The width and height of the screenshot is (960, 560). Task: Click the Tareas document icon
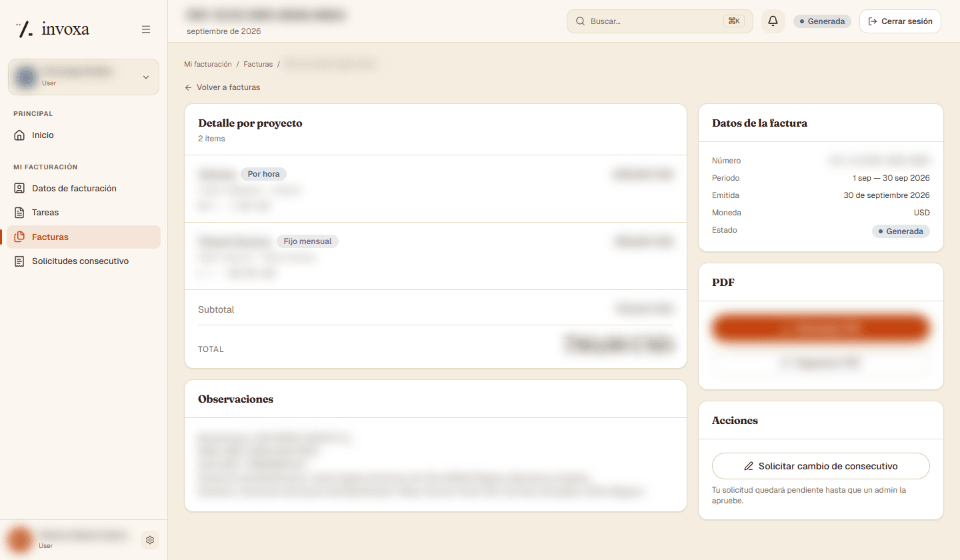tap(19, 213)
